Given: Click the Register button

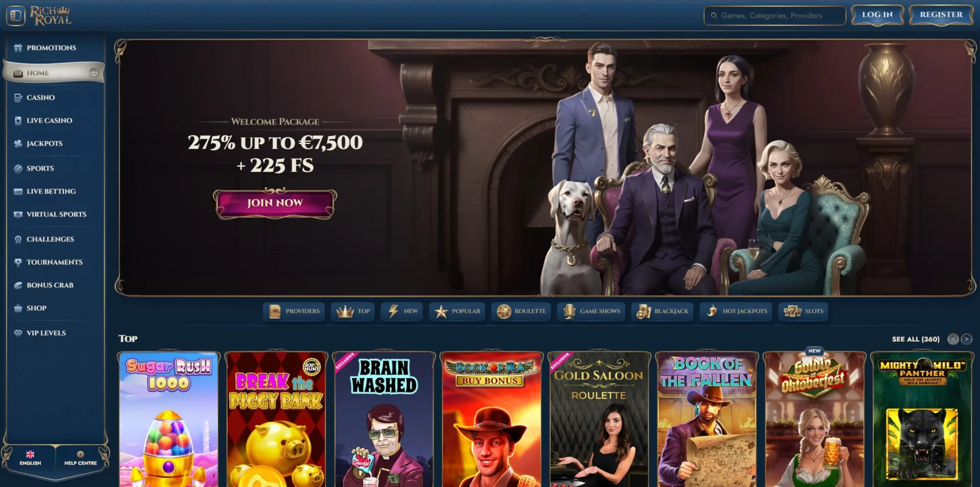Looking at the screenshot, I should (941, 15).
